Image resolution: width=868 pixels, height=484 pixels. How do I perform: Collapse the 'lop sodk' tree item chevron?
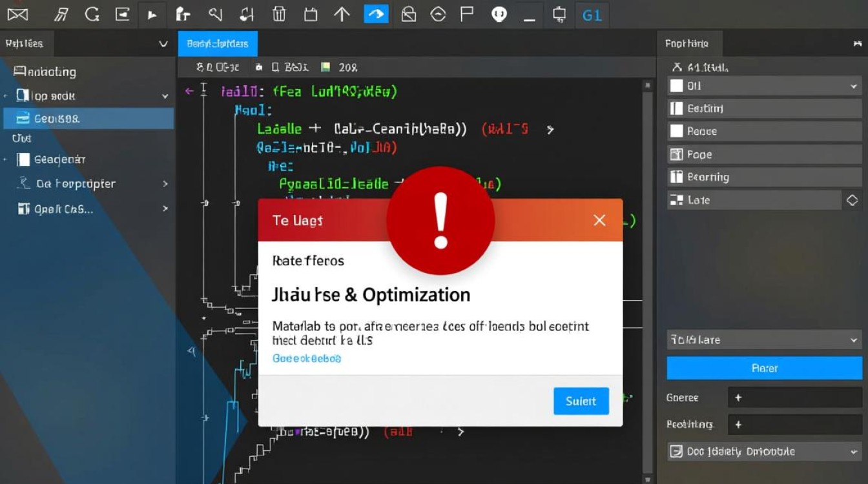click(x=165, y=96)
